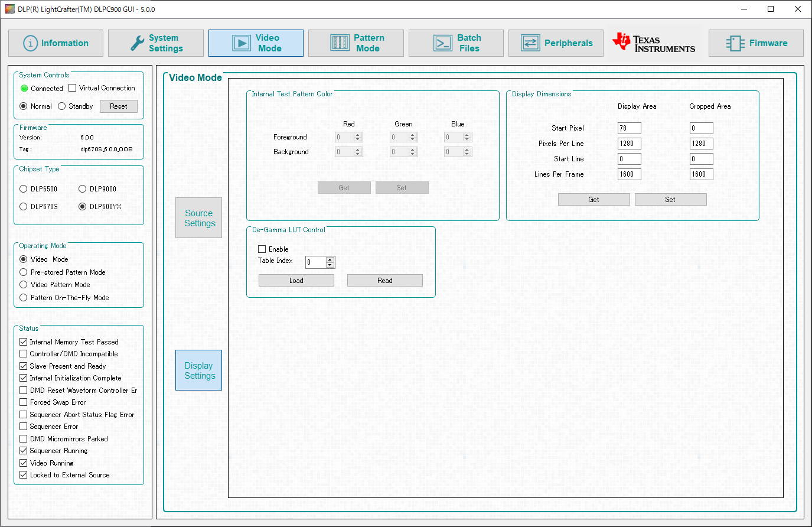Viewport: 812px width, 527px height.
Task: Toggle Locked to External Source checkbox
Action: [24, 475]
